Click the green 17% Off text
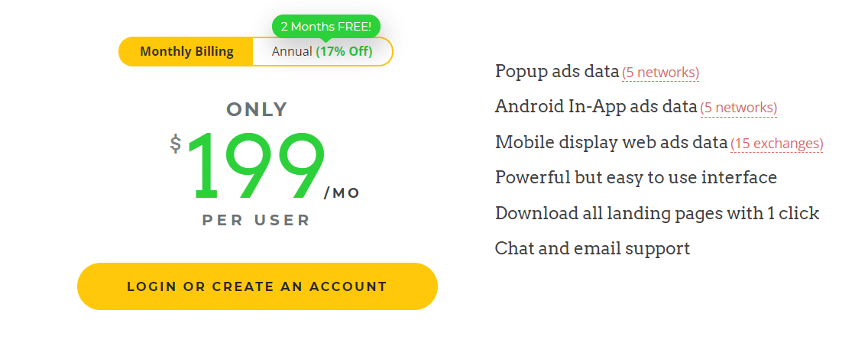The width and height of the screenshot is (868, 359). (345, 51)
